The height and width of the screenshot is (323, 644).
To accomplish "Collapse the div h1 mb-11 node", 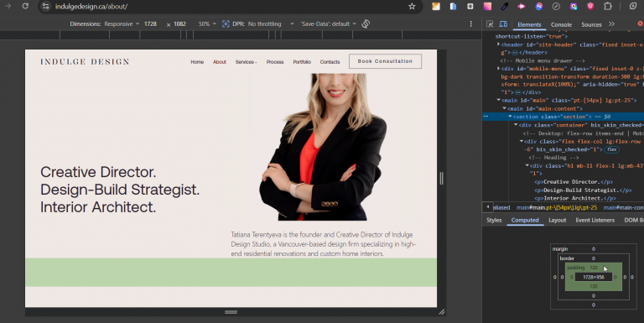I will tap(527, 166).
